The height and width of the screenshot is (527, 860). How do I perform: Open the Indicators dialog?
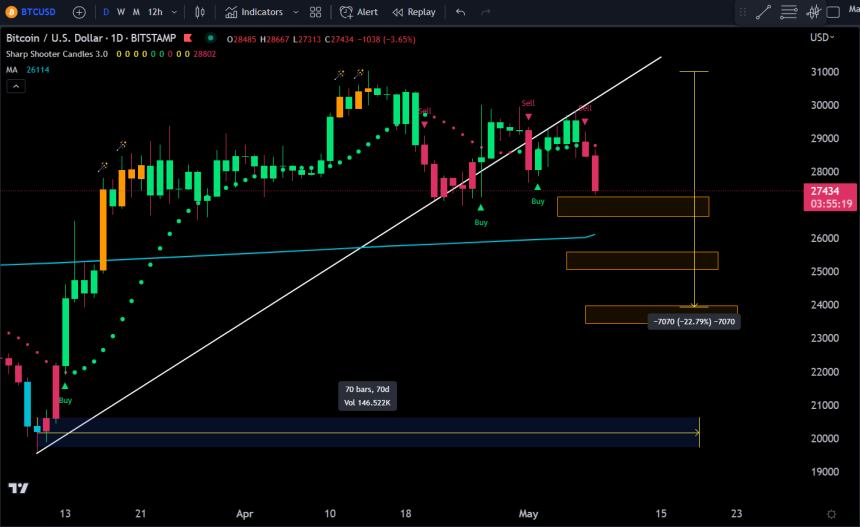pyautogui.click(x=254, y=12)
